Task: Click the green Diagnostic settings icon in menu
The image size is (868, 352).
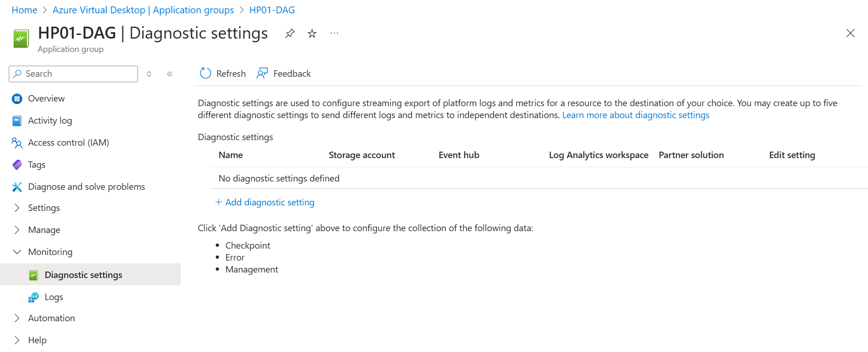Action: tap(34, 275)
